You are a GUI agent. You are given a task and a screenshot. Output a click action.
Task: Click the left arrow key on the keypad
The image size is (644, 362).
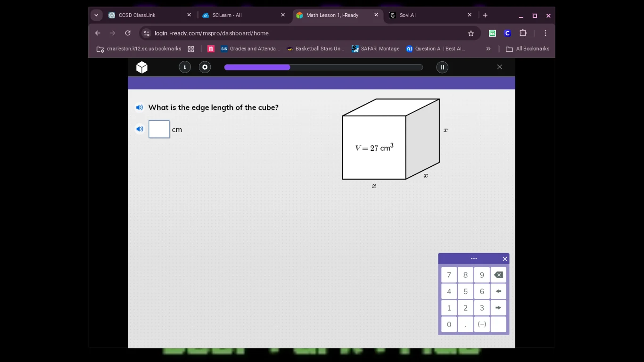coord(498,291)
